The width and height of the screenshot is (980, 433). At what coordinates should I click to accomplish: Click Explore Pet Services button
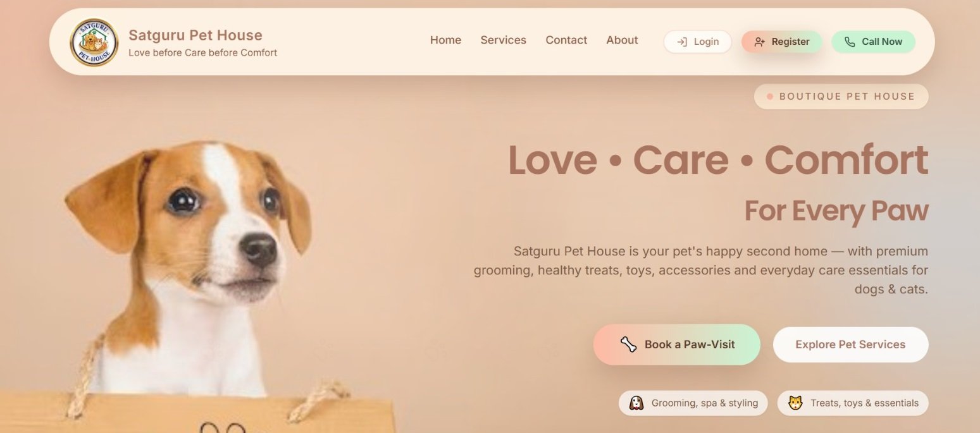(850, 345)
